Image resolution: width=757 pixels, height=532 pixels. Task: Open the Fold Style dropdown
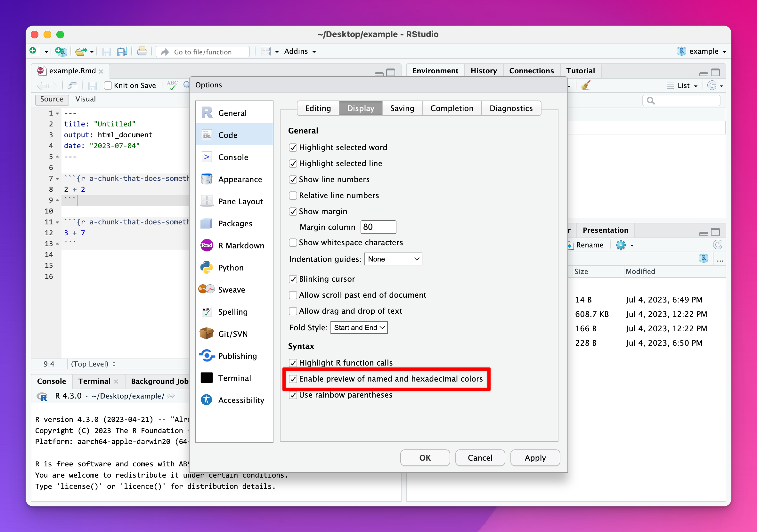359,328
